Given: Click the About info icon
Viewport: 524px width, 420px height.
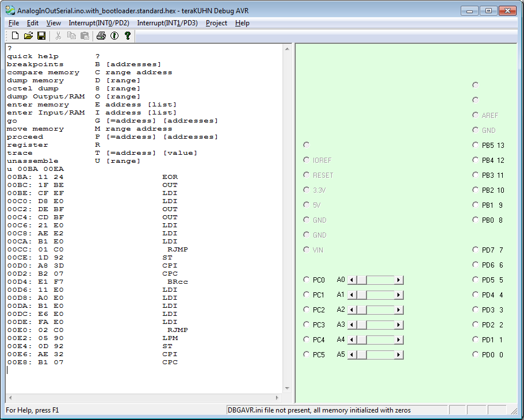Looking at the screenshot, I should (114, 36).
